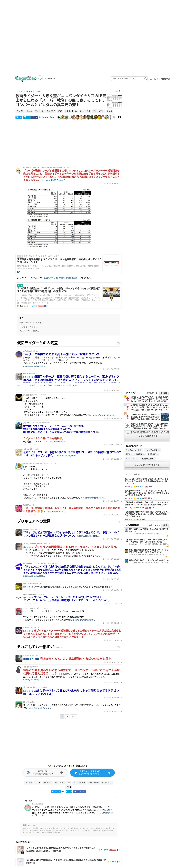Switch to 今週の人気 in the sticky nav bar

coord(59,386)
